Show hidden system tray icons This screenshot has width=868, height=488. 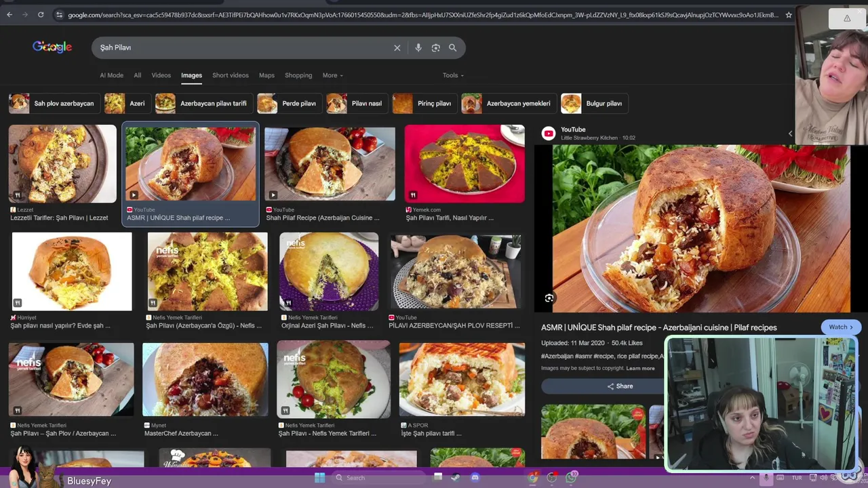pos(752,477)
